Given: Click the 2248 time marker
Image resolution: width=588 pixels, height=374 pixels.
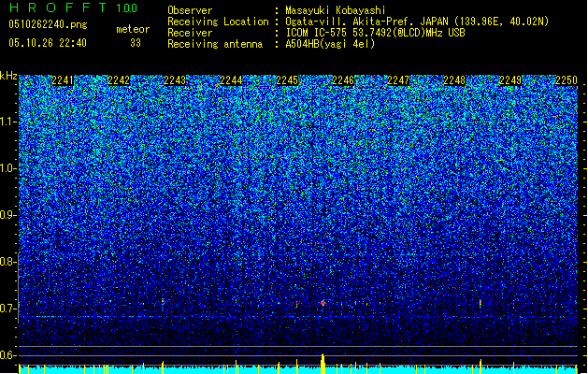Looking at the screenshot, I should click(454, 80).
